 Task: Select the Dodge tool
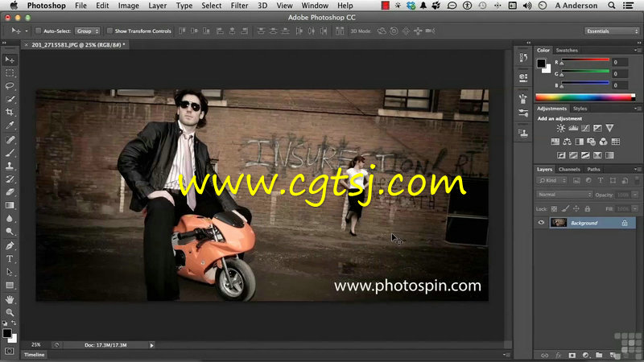(10, 232)
